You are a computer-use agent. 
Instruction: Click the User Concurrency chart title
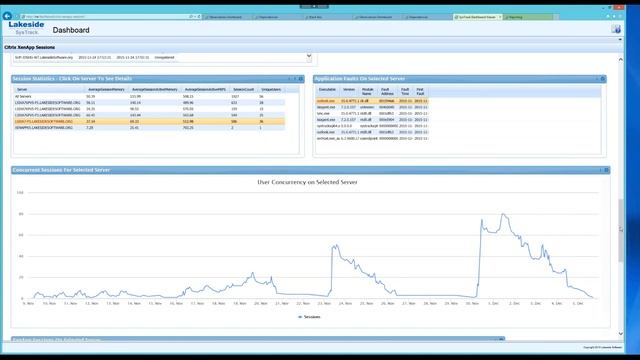click(x=307, y=182)
